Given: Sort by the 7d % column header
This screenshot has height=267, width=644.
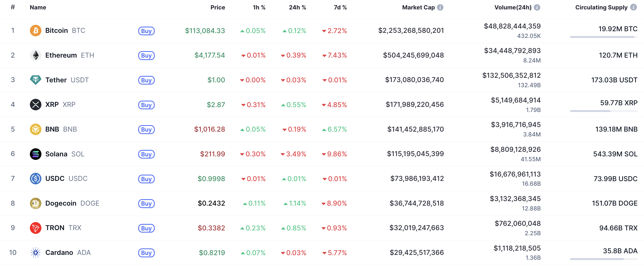Looking at the screenshot, I should coord(340,8).
